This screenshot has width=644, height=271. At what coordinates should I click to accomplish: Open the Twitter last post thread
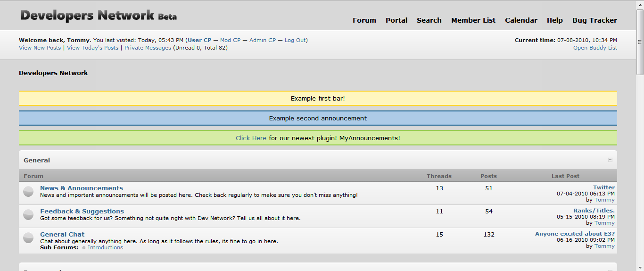603,187
